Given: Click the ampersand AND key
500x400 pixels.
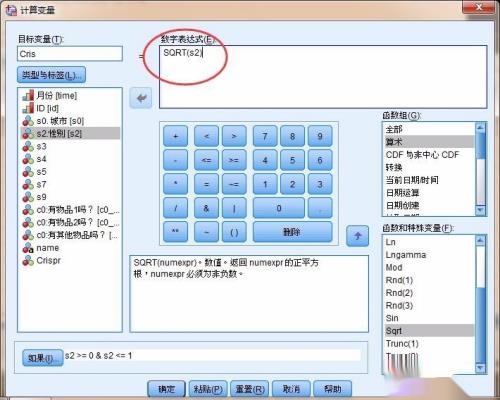Looking at the screenshot, I should [x=206, y=208].
